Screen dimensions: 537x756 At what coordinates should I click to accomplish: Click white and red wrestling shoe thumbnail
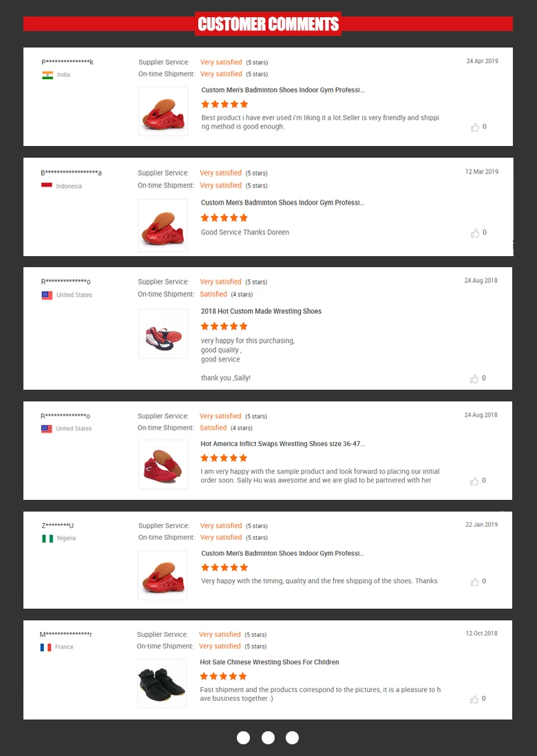[163, 334]
